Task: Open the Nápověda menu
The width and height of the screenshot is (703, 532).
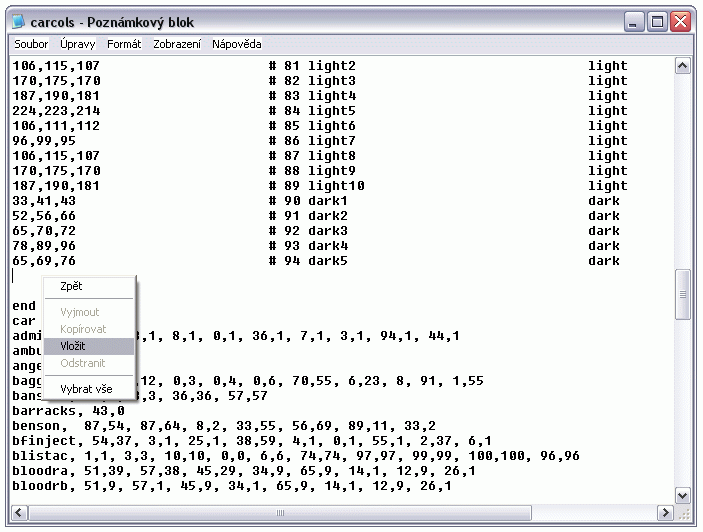Action: click(x=237, y=44)
